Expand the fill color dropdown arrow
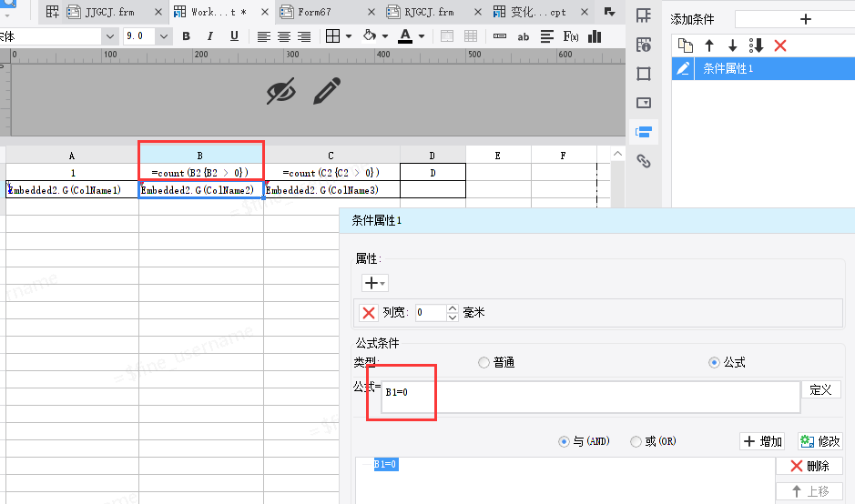 [385, 36]
